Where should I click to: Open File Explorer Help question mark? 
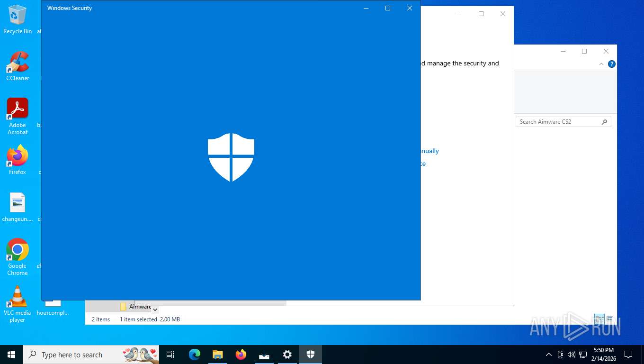click(x=611, y=64)
